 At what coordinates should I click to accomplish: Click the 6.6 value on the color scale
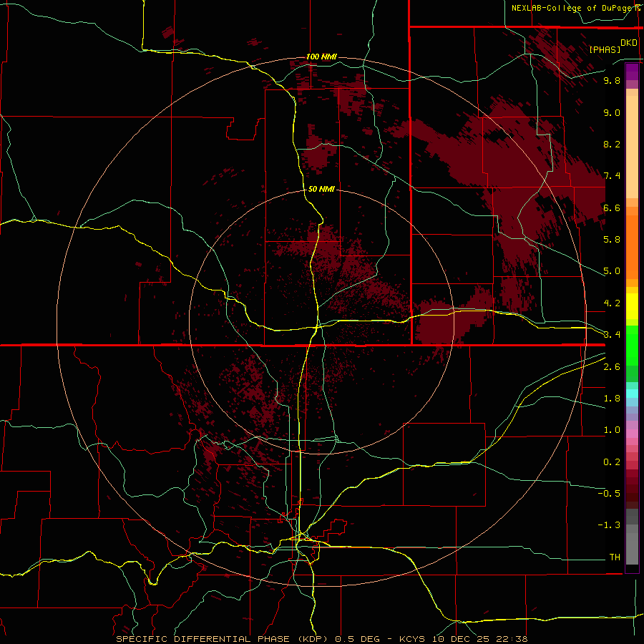click(x=612, y=208)
